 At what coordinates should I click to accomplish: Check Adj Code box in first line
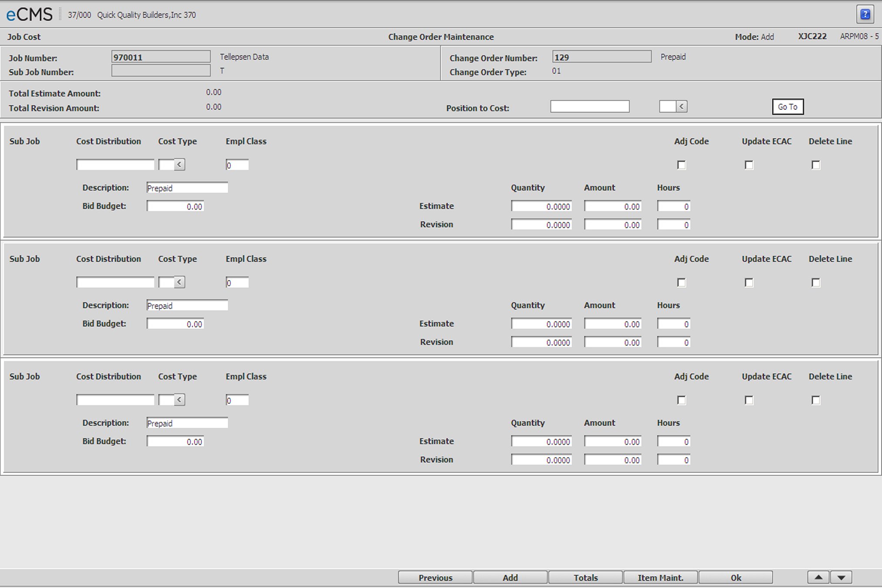pyautogui.click(x=681, y=165)
